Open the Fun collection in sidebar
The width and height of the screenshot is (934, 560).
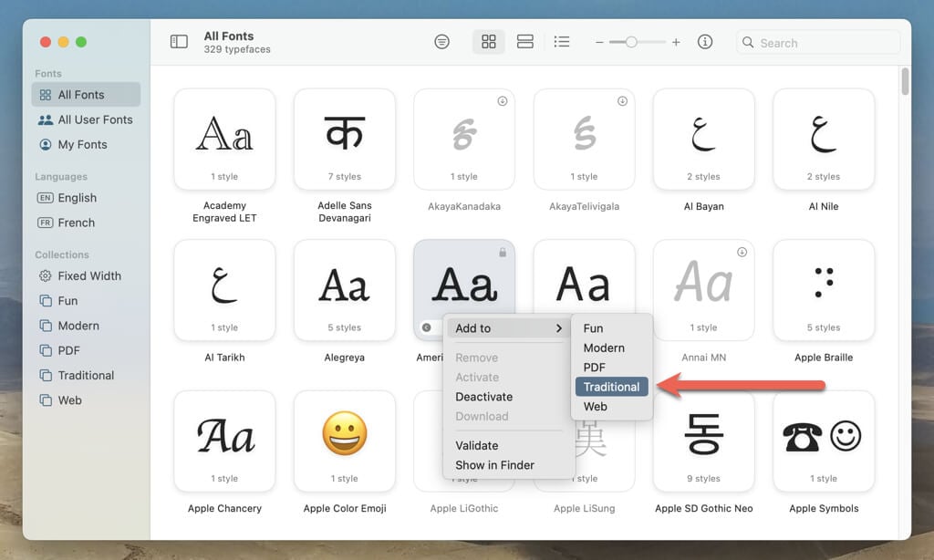(86, 301)
